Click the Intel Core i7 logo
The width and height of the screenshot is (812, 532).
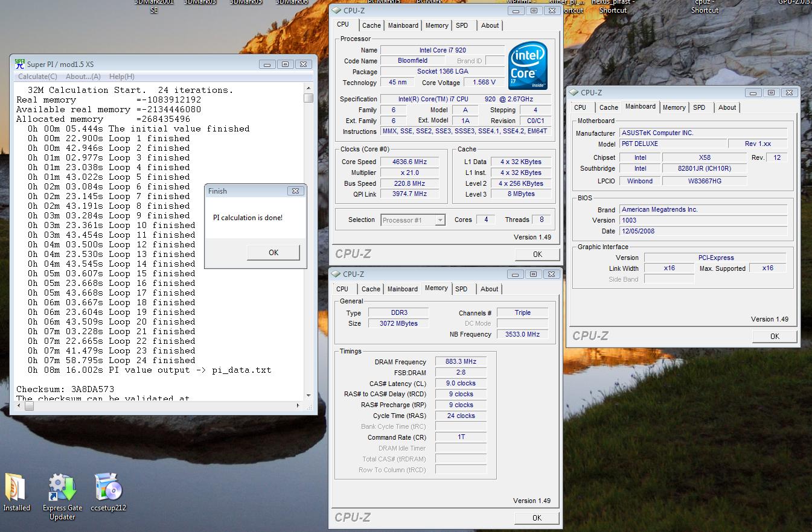(x=528, y=66)
